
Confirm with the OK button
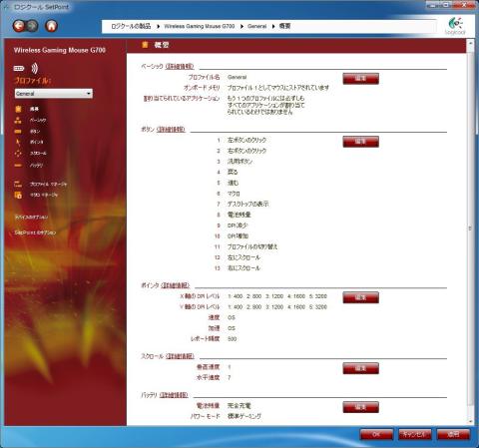pyautogui.click(x=376, y=434)
